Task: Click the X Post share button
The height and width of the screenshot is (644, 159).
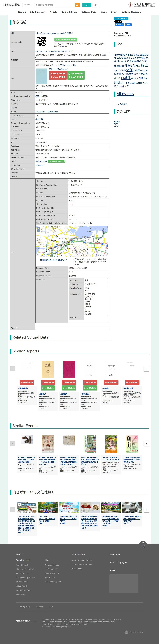Action: (x=118, y=22)
